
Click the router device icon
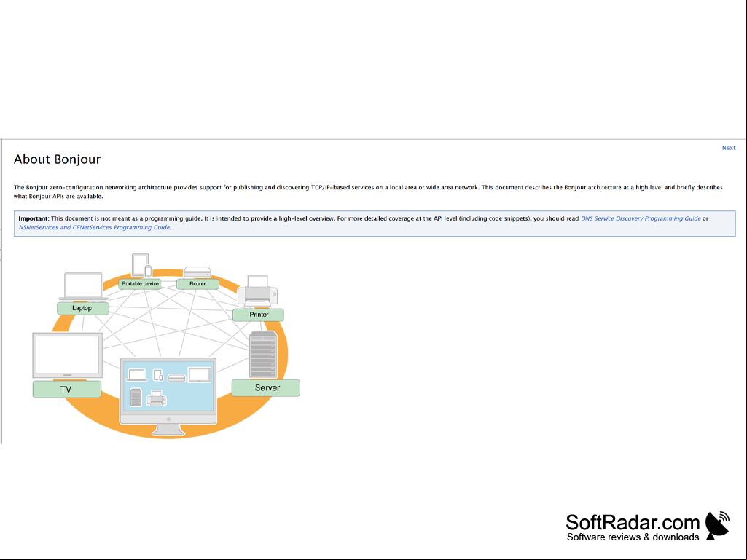(x=197, y=272)
